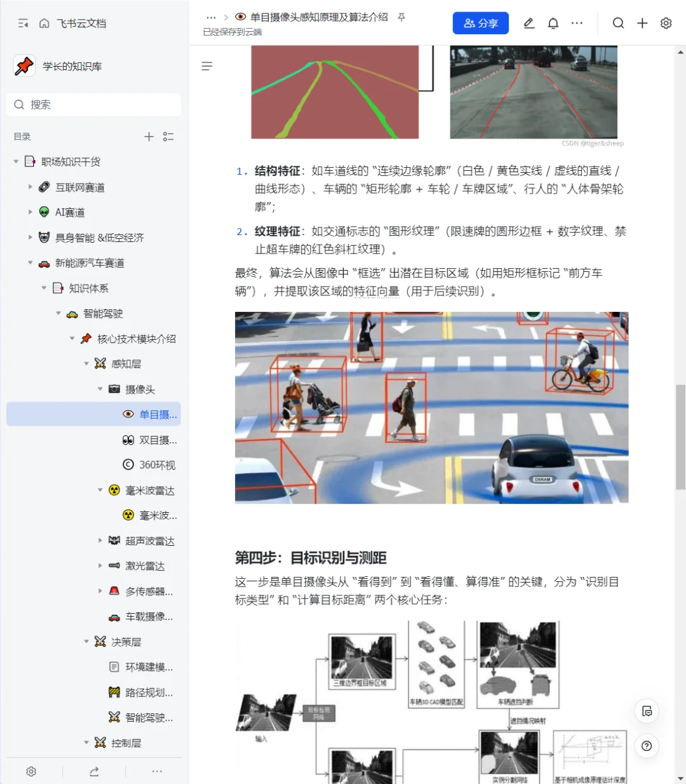Open the document settings gear icon
The width and height of the screenshot is (686, 784).
coord(666,23)
